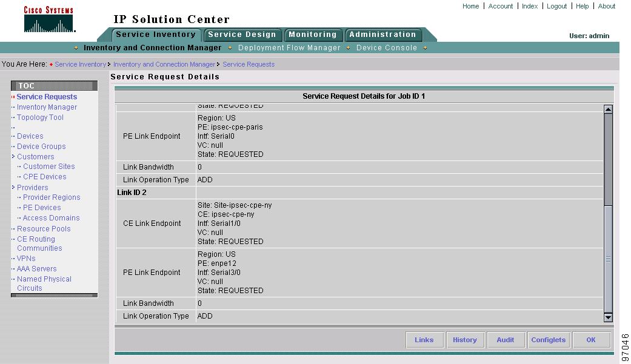Image resolution: width=631 pixels, height=364 pixels.
Task: Select Inventory and Connection Manager submenu
Action: (x=153, y=48)
